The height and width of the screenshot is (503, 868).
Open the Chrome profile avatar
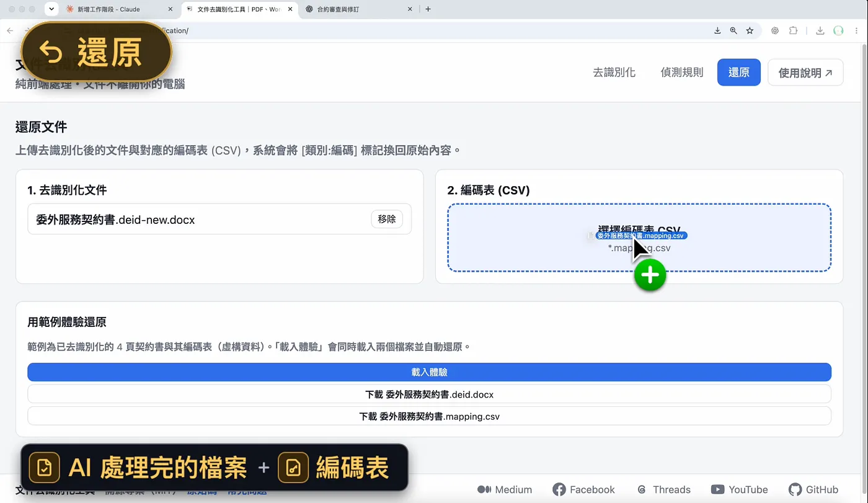(838, 30)
